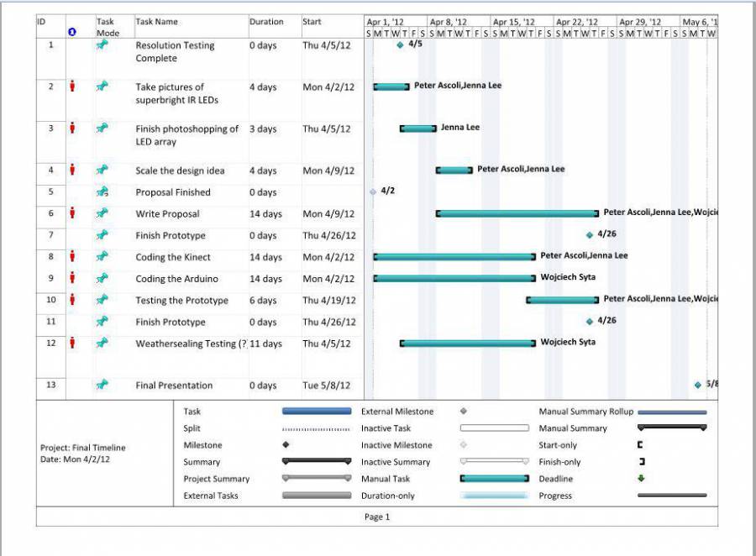Click the blue Task bar swatch in the legend

pyautogui.click(x=317, y=412)
